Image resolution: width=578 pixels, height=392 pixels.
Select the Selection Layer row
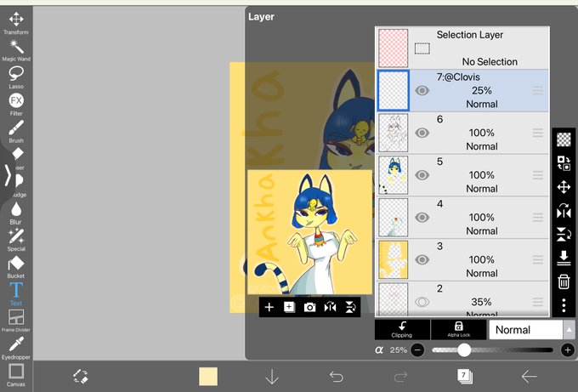point(463,48)
